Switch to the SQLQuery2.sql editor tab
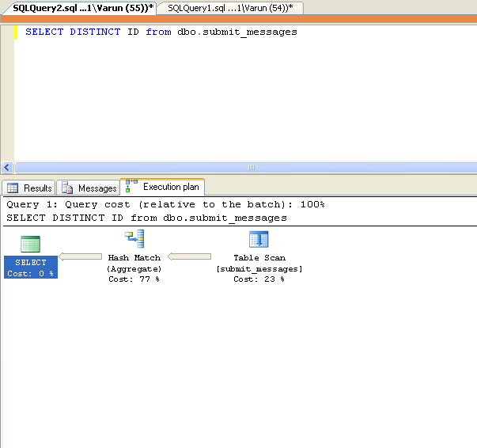Screen dimensions: 477x448 coord(81,8)
